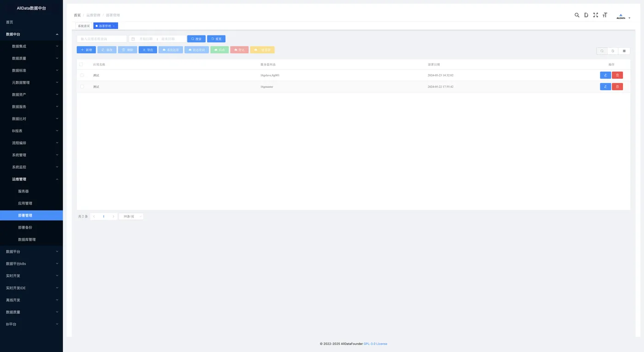Viewport: 644px width, 352px height.
Task: Expand the BI平台 sidebar menu
Action: [x=31, y=324]
